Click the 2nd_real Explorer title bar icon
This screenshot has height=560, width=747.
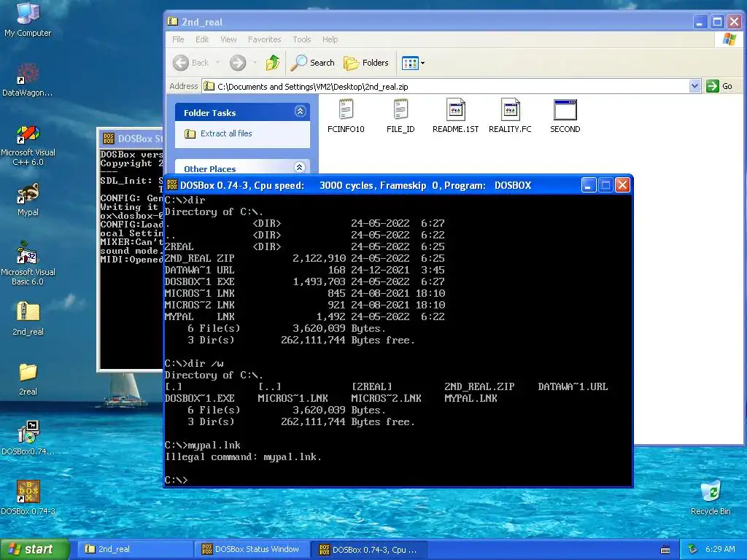coord(173,21)
